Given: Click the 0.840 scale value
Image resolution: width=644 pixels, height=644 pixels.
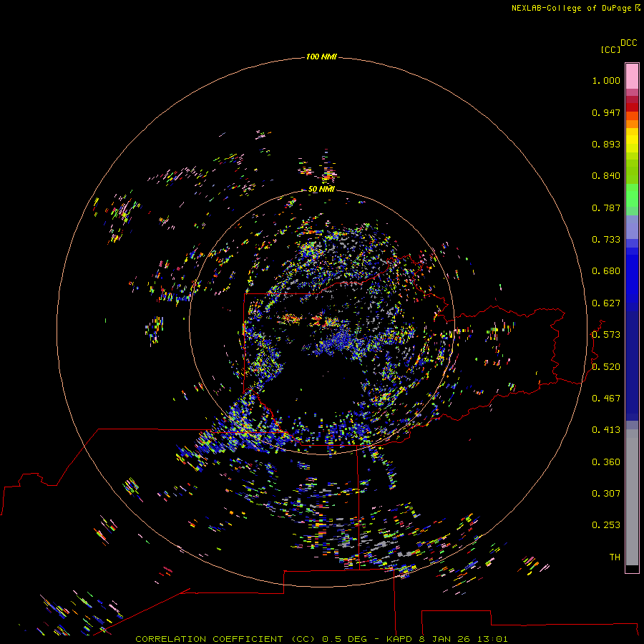Looking at the screenshot, I should pyautogui.click(x=606, y=176).
